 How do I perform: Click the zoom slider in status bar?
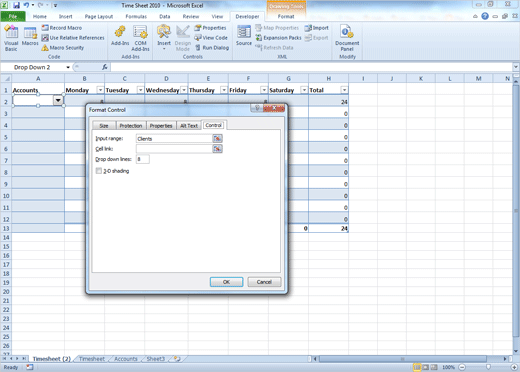click(488, 367)
